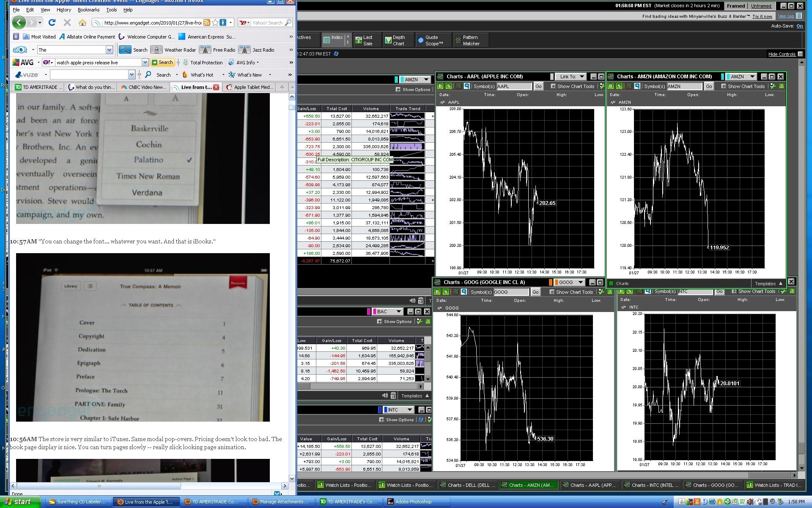Click refresh icon beside 12:47:03 PM EST
Image resolution: width=812 pixels, height=508 pixels.
(336, 54)
